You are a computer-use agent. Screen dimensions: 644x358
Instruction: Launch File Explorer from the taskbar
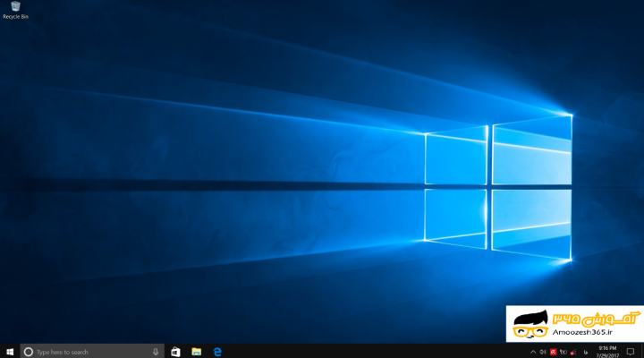196,352
